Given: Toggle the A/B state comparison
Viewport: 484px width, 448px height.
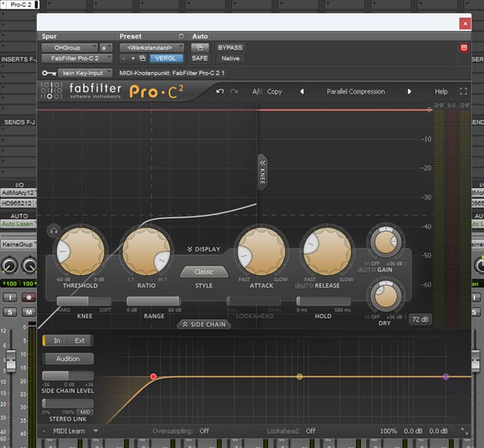Looking at the screenshot, I should tap(257, 92).
